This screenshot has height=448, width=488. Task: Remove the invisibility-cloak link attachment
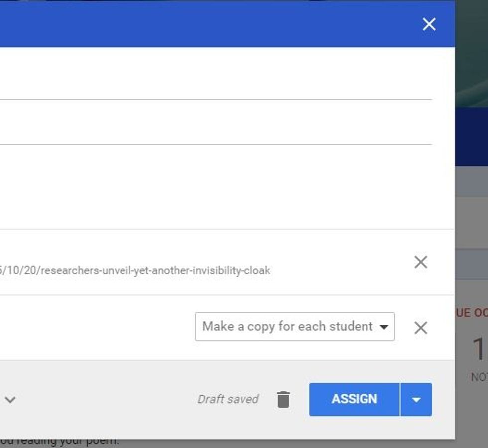point(421,262)
